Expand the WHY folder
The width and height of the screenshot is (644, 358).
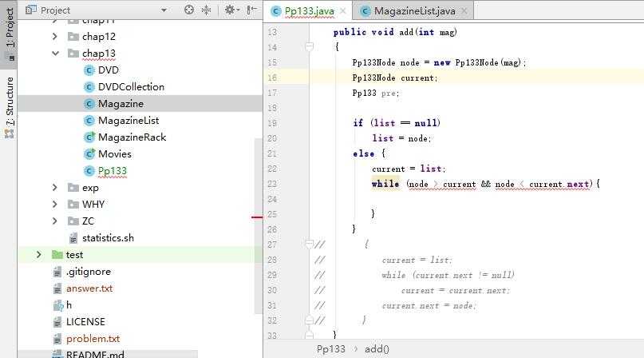54,204
